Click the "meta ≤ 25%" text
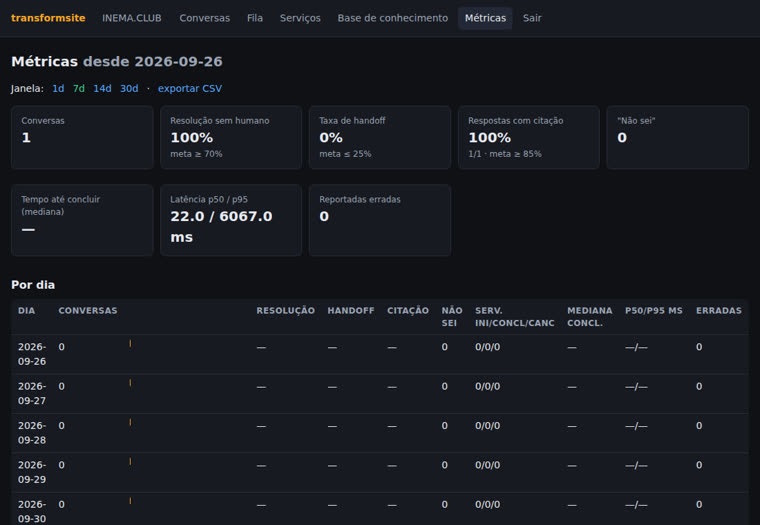The image size is (760, 525). point(345,154)
